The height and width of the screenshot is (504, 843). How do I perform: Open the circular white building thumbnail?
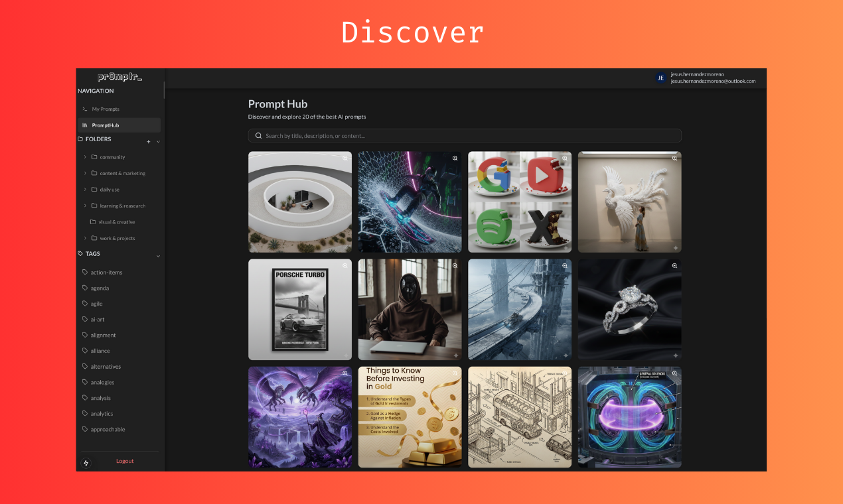tap(300, 202)
